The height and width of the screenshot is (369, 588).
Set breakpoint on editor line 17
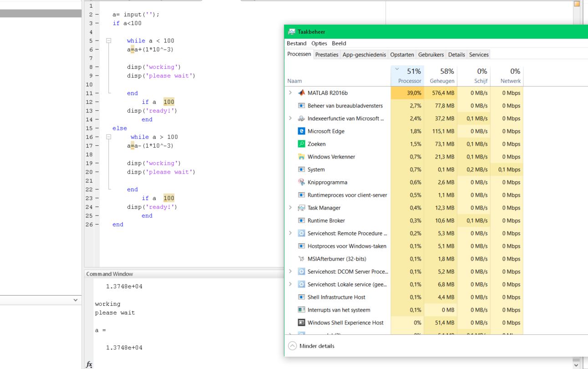point(97,146)
